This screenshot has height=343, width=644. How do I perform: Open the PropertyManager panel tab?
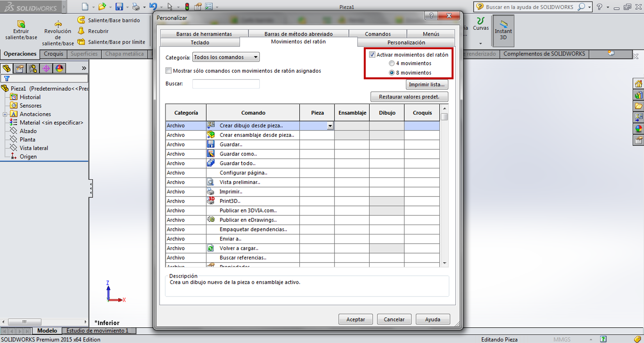[x=20, y=68]
